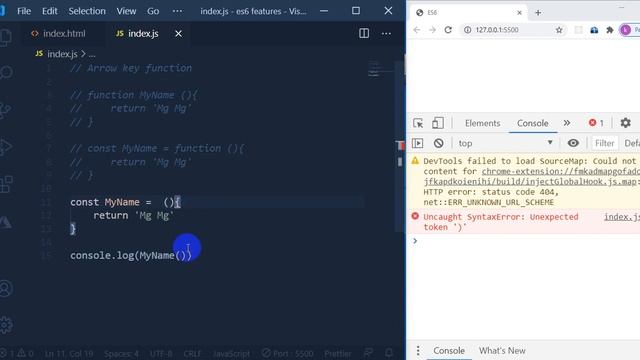640x360 pixels.
Task: Reload the page in Chrome
Action: click(448, 30)
